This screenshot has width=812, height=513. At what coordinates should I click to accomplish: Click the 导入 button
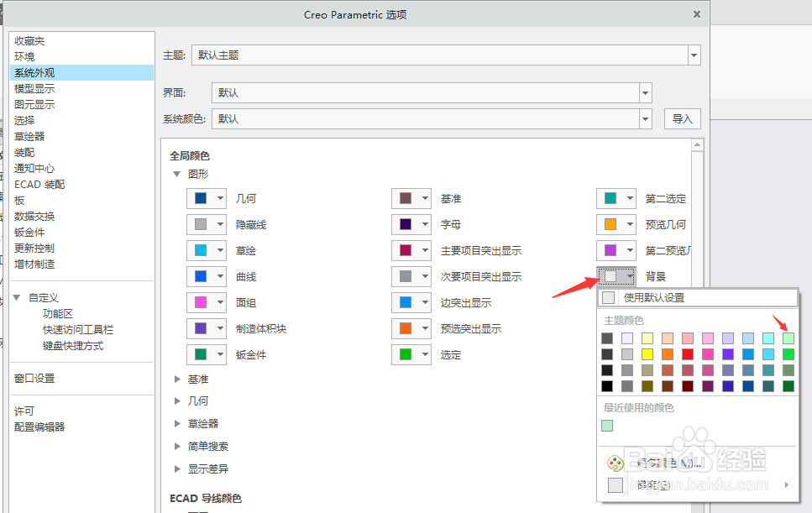pos(683,119)
